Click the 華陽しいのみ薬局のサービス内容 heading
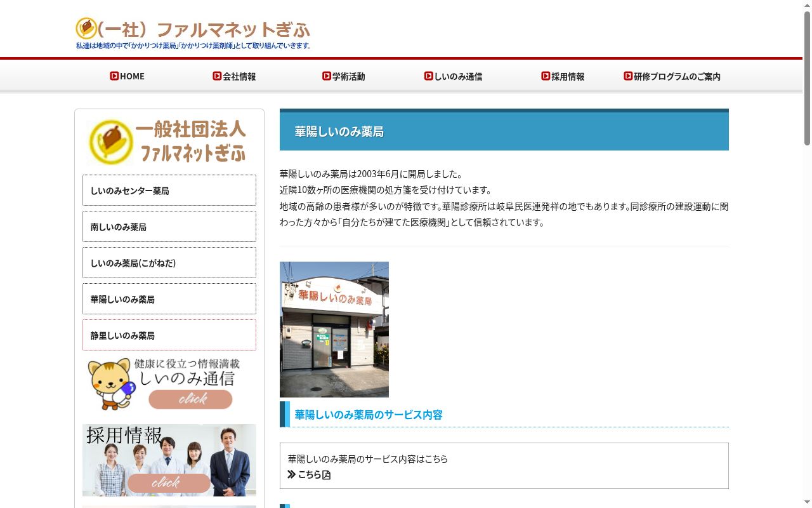Image resolution: width=812 pixels, height=508 pixels. click(369, 415)
